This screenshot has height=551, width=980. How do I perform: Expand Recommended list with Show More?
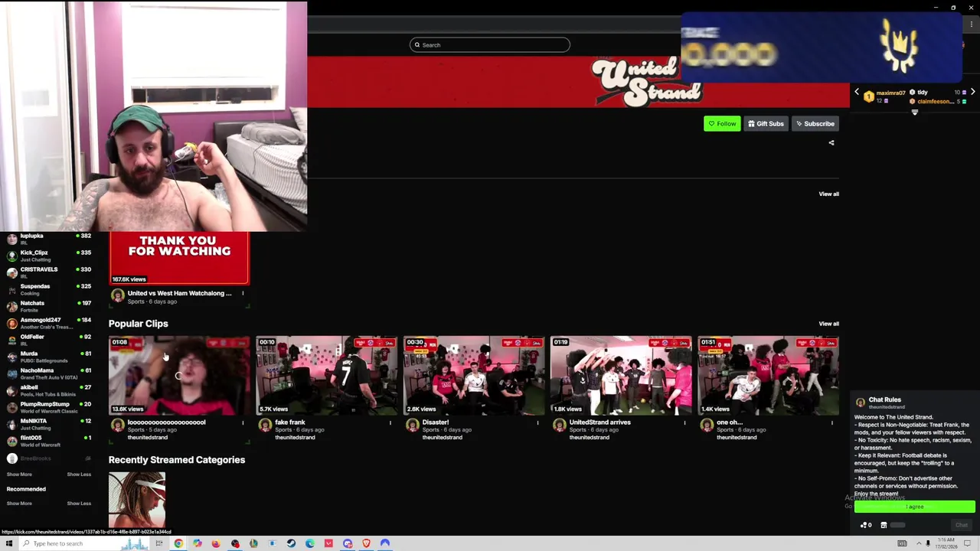click(x=19, y=504)
